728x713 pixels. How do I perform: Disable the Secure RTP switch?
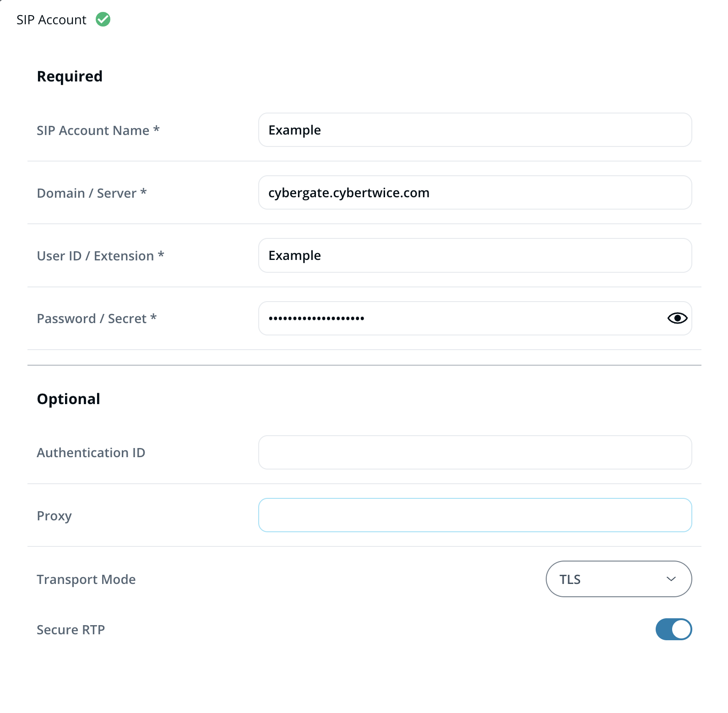[x=674, y=629]
